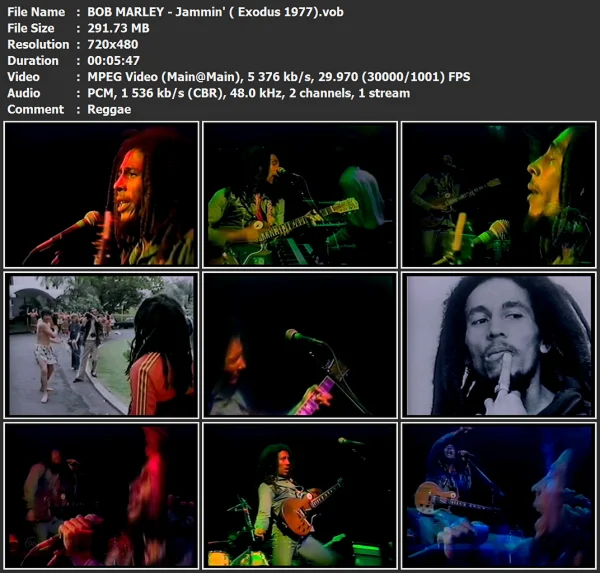Viewport: 600px width, 573px height.
Task: Click the 'File Size' label
Action: 31,28
